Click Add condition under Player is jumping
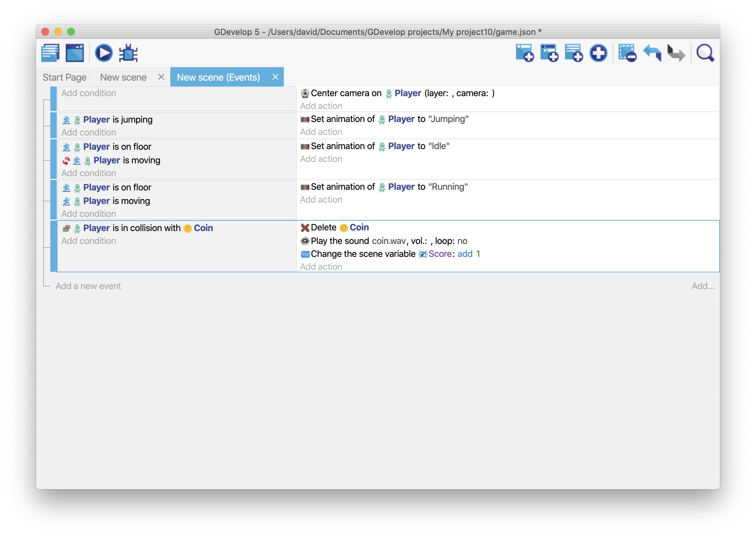The image size is (756, 537). click(x=89, y=132)
